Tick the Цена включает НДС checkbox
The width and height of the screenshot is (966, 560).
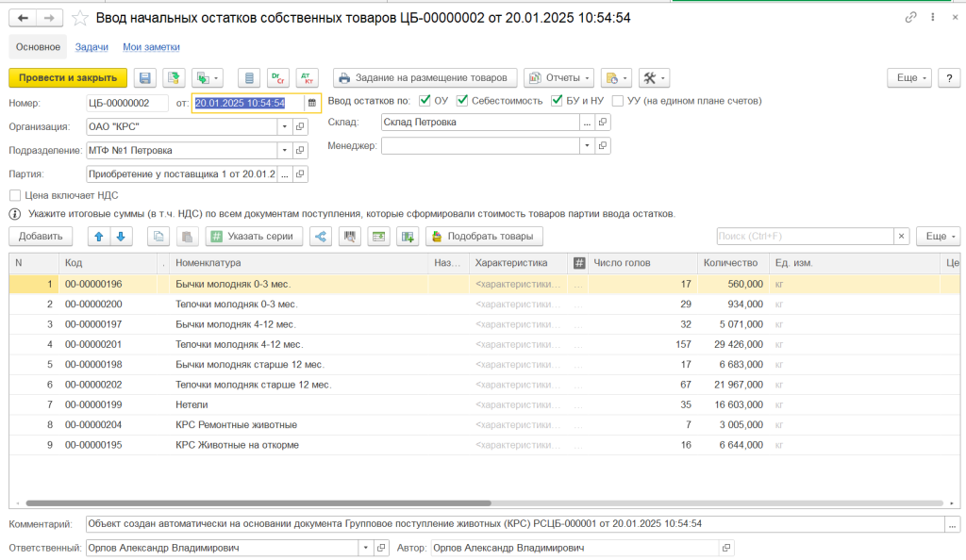[15, 196]
